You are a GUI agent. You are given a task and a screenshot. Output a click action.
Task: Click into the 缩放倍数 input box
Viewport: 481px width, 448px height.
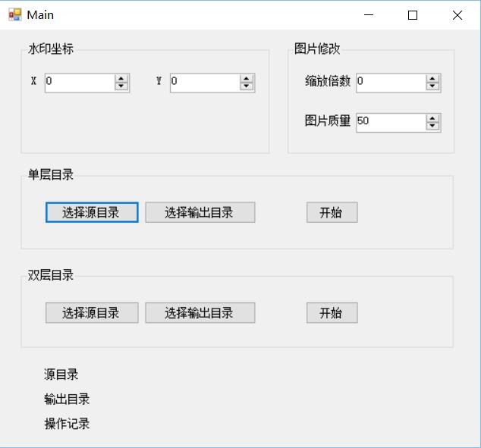391,83
